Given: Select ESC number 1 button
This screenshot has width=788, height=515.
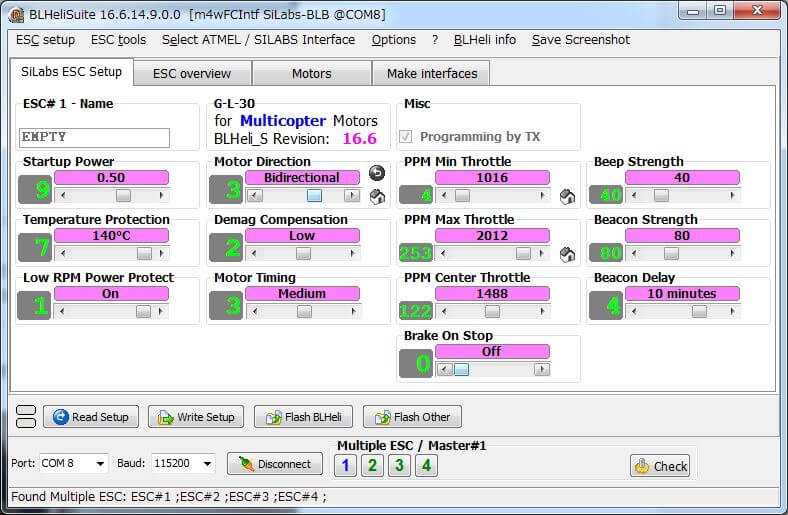Looking at the screenshot, I should (345, 465).
